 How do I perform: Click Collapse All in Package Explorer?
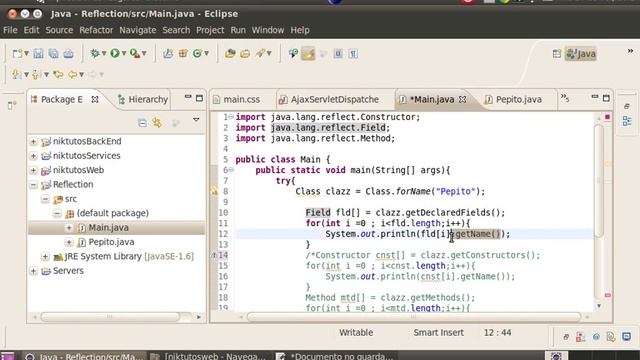pos(142,122)
